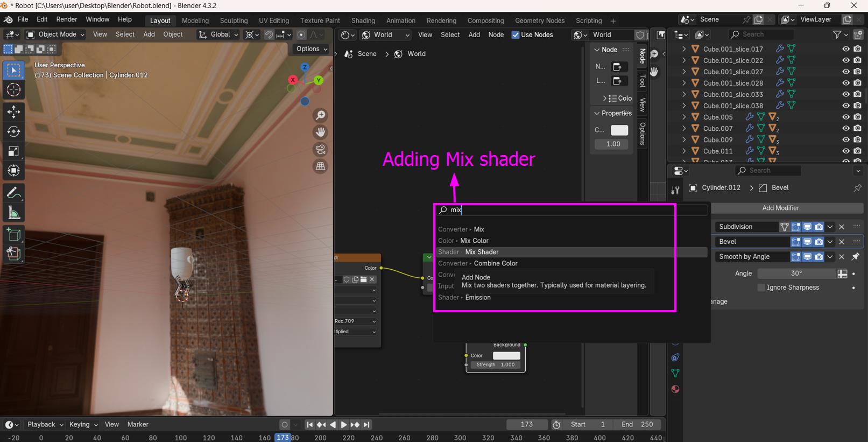
Task: Select the Rotate tool
Action: 14,131
